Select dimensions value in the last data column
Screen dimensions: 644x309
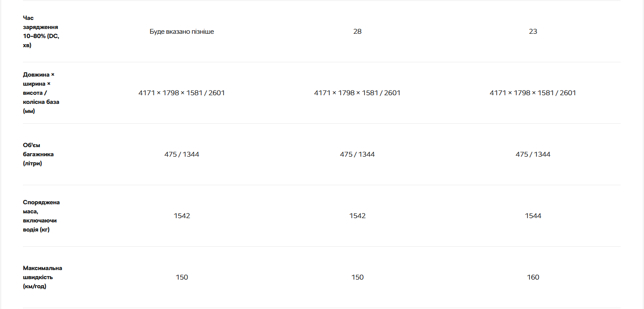(533, 93)
